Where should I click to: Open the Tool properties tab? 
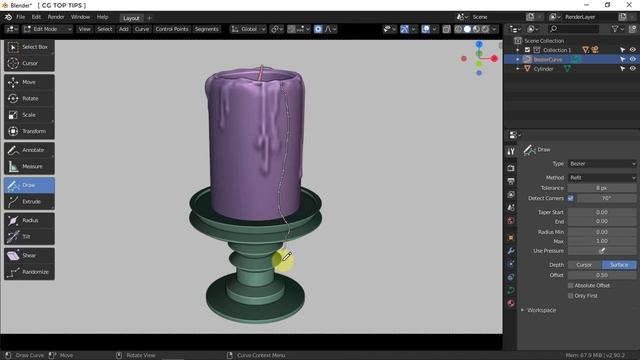click(x=511, y=151)
